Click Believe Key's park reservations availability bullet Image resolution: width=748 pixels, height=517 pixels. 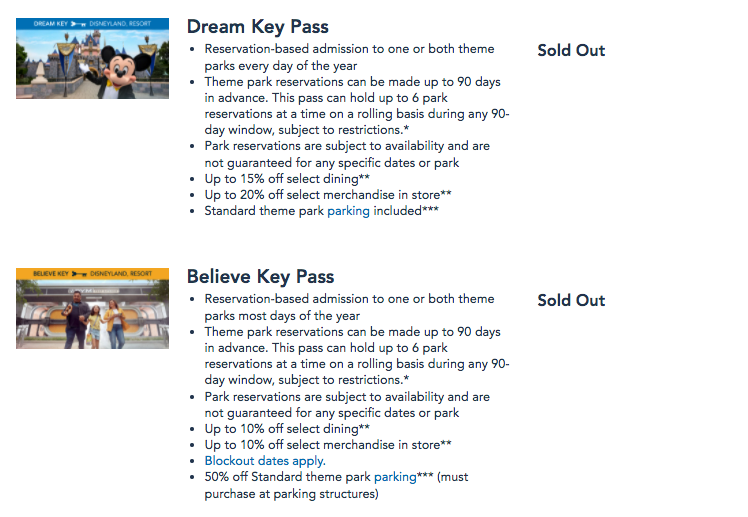coord(346,404)
